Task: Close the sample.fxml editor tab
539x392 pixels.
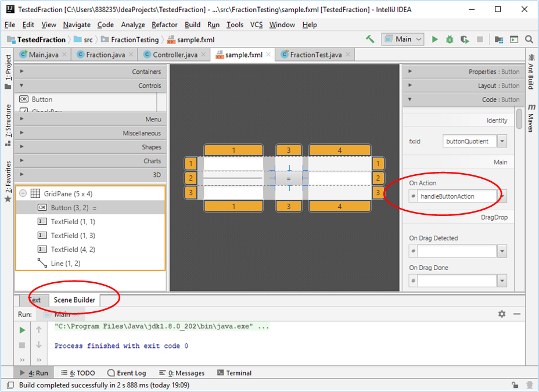Action: coord(268,55)
